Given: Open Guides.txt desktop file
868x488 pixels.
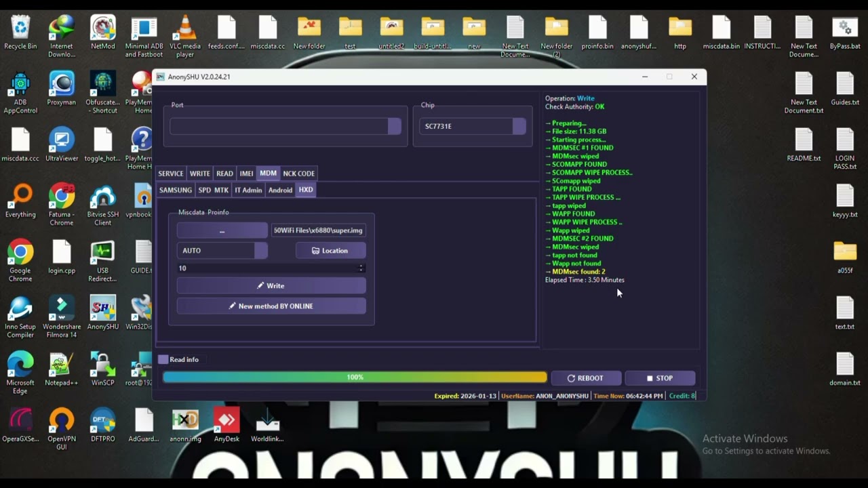Looking at the screenshot, I should point(845,89).
